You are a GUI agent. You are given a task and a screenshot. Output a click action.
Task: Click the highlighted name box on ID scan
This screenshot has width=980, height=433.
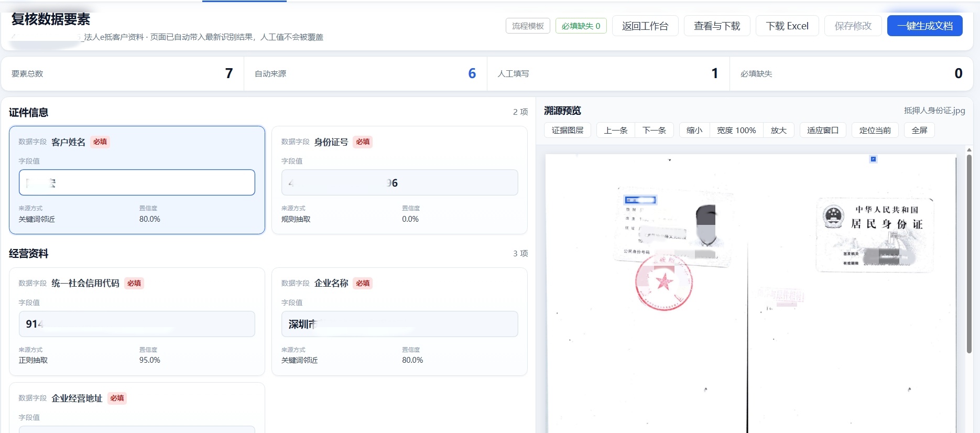640,200
